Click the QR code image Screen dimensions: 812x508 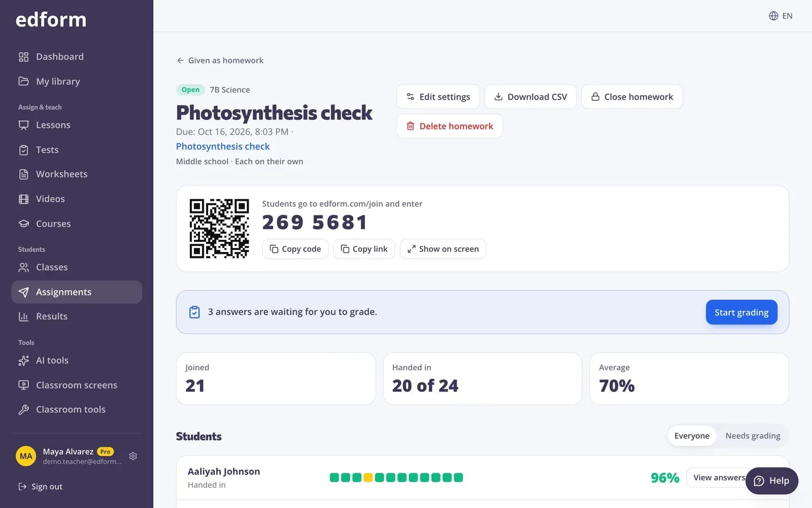tap(219, 229)
